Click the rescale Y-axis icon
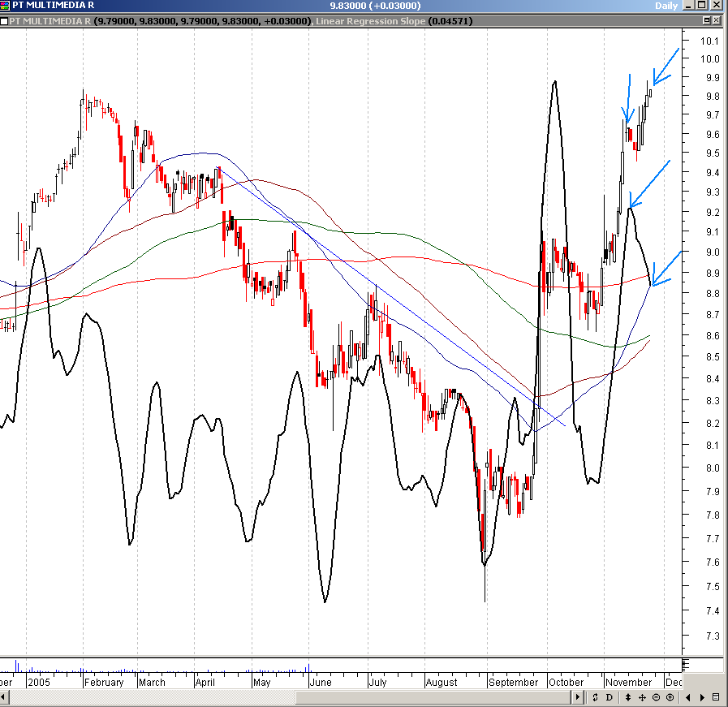Viewport: 728px width, 707px height. click(595, 696)
